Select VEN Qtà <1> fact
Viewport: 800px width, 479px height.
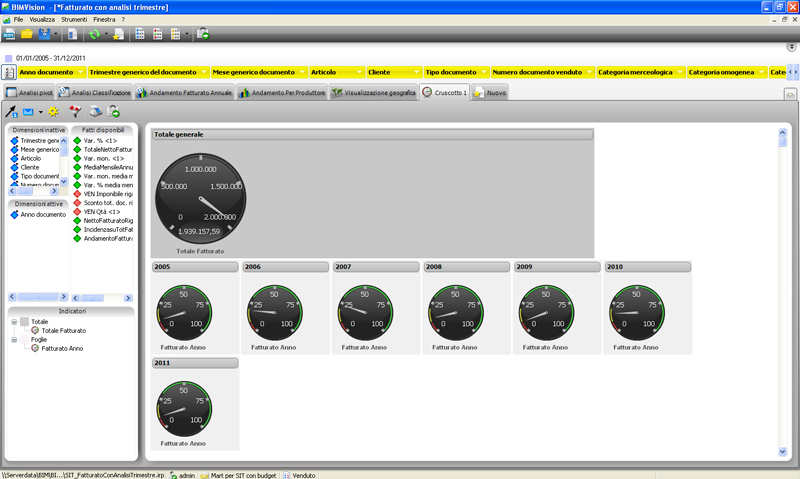pyautogui.click(x=102, y=212)
